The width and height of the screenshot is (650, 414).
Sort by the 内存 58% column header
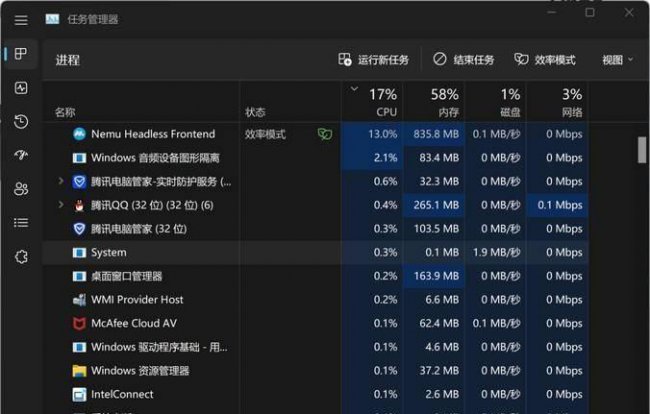pos(434,102)
